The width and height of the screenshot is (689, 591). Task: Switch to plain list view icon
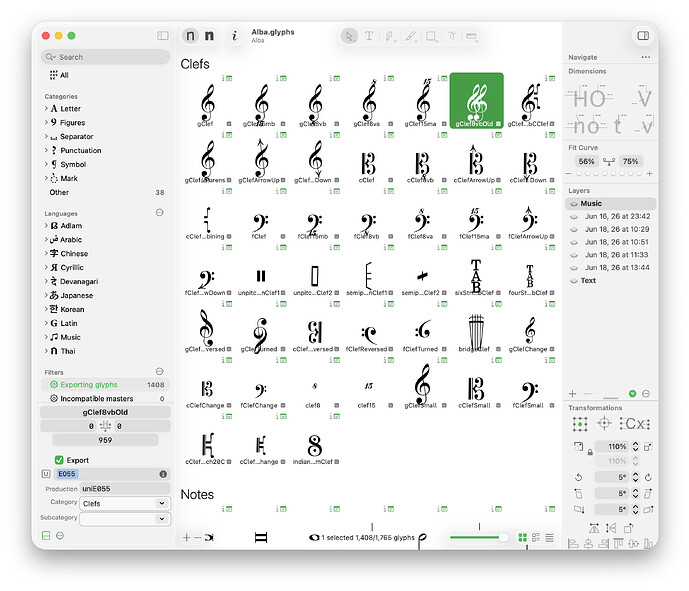(549, 537)
